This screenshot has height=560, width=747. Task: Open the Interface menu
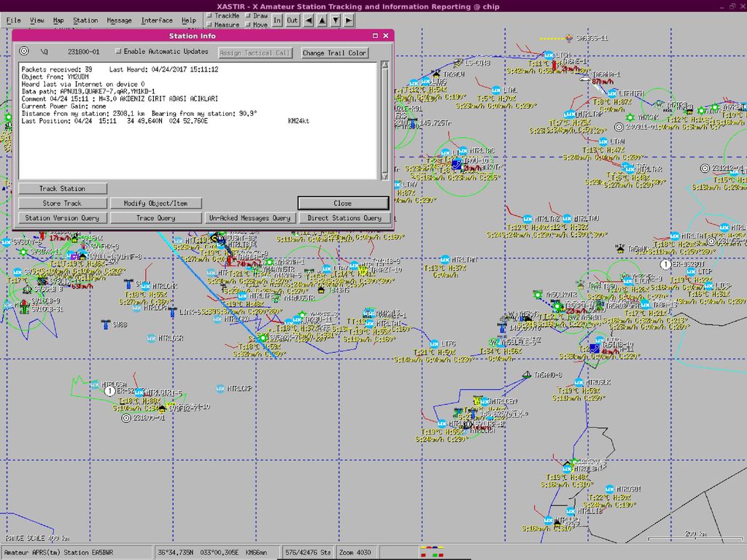[x=157, y=20]
